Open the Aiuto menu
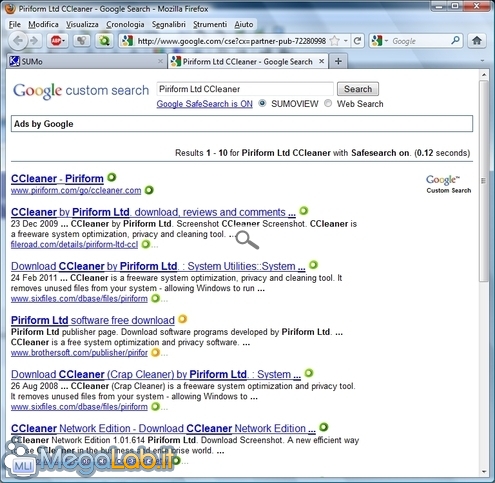The width and height of the screenshot is (495, 483). pyautogui.click(x=244, y=24)
